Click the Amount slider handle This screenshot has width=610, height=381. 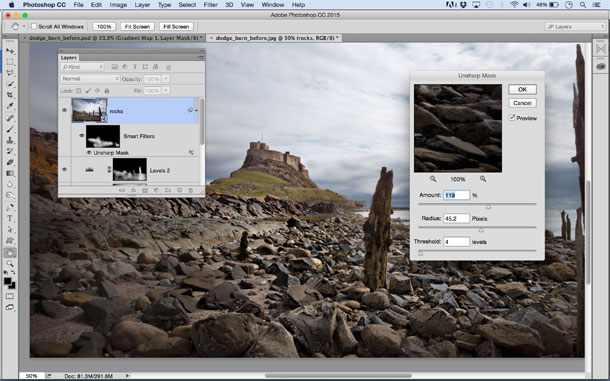click(x=488, y=207)
